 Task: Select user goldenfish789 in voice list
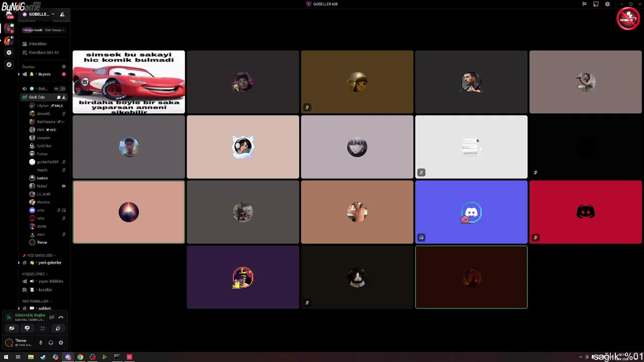(x=48, y=162)
